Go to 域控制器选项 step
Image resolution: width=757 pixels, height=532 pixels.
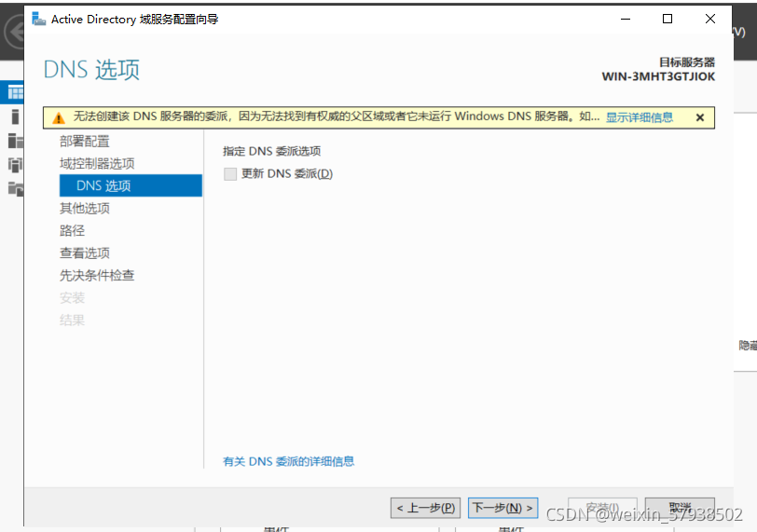(x=97, y=163)
